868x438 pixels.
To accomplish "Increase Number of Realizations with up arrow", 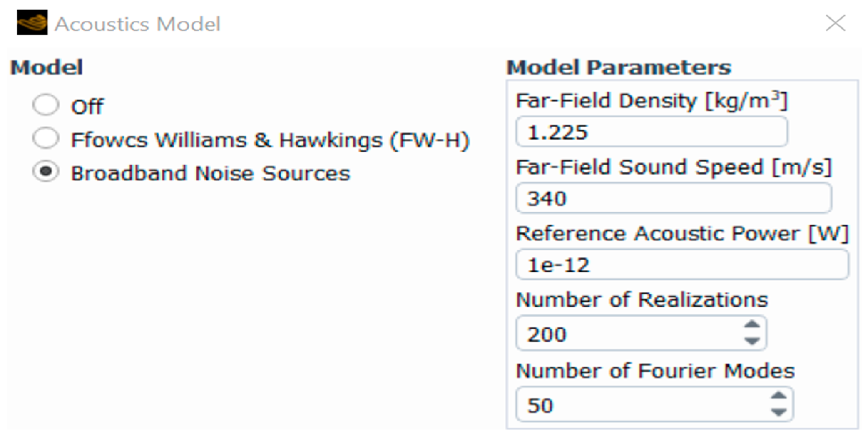I will pyautogui.click(x=752, y=325).
